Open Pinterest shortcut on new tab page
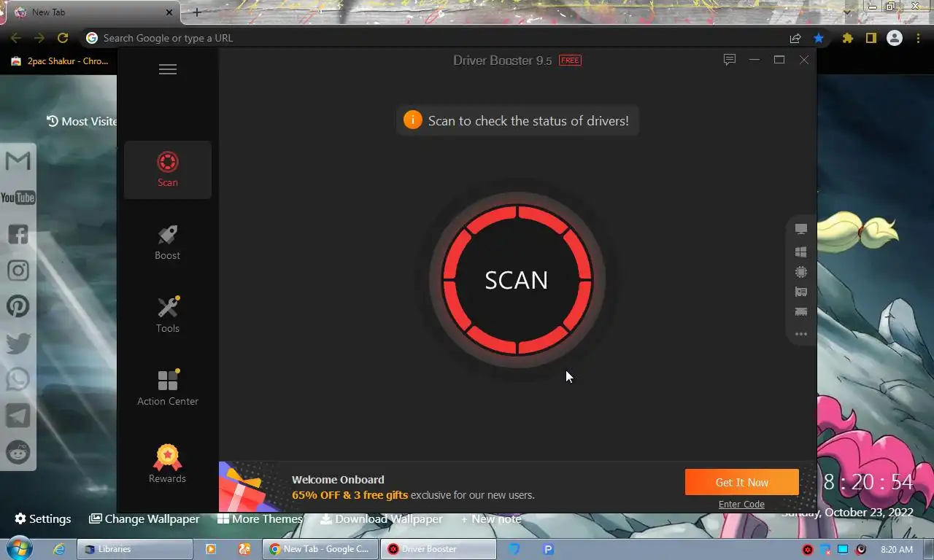The image size is (934, 560). point(18,306)
